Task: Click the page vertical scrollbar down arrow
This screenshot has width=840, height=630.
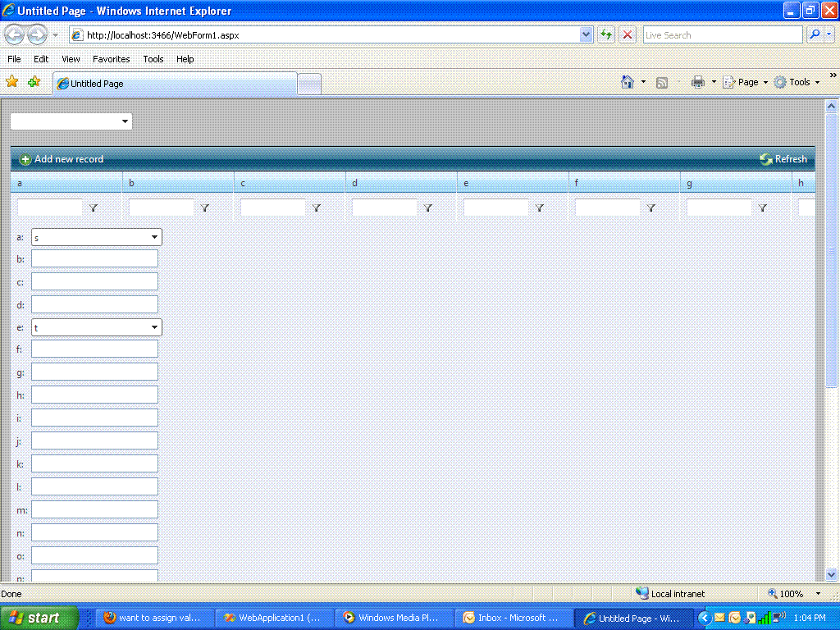Action: point(831,574)
